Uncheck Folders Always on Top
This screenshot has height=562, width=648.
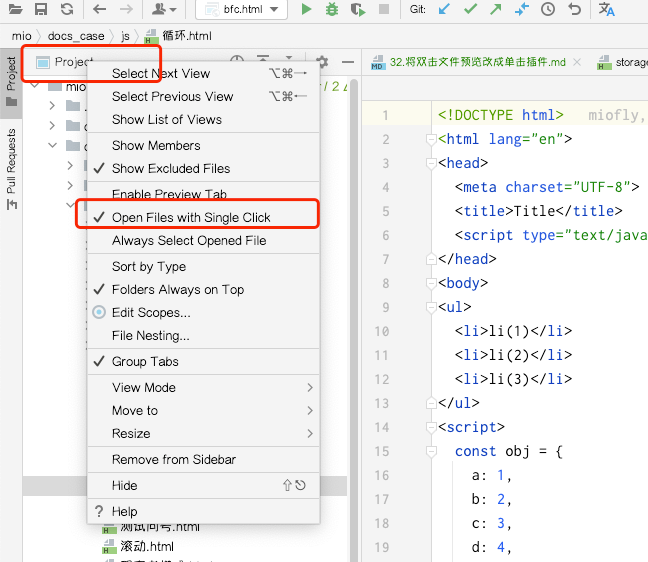click(x=203, y=290)
